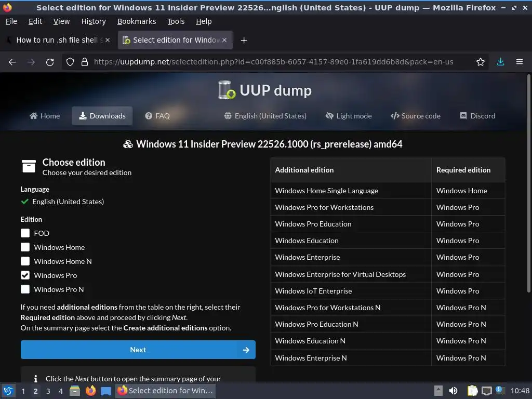Open the volume control tray icon
The width and height of the screenshot is (532, 399).
(453, 391)
